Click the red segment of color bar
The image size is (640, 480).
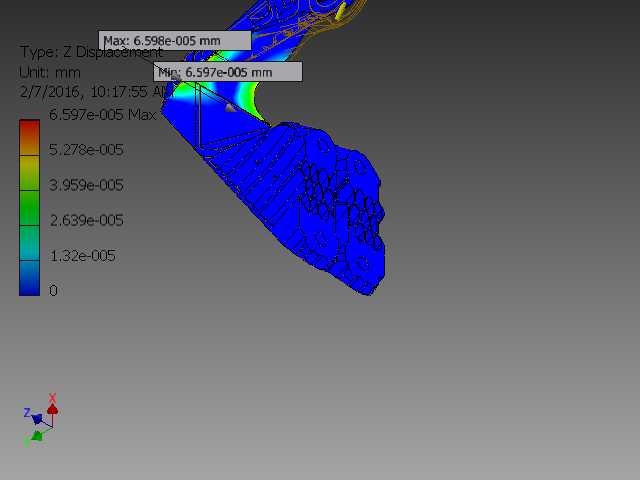pos(29,137)
